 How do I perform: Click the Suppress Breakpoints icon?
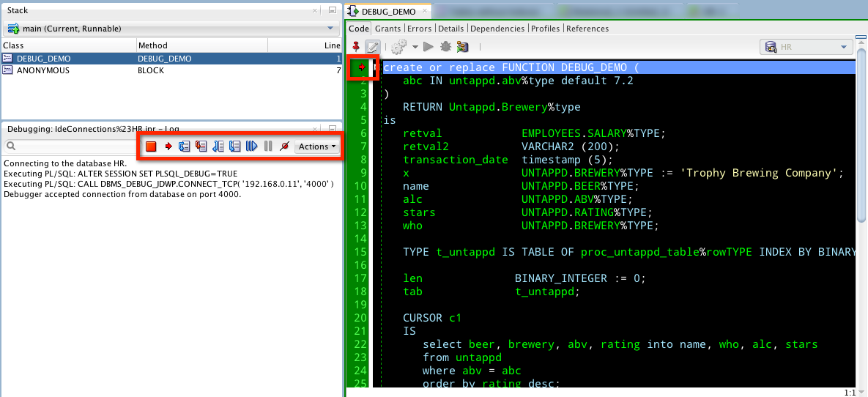(284, 146)
